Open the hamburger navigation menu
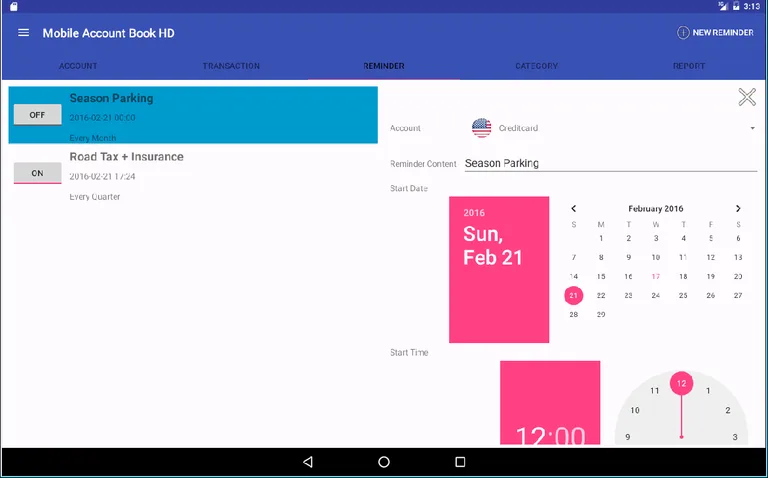768x478 pixels. click(24, 33)
